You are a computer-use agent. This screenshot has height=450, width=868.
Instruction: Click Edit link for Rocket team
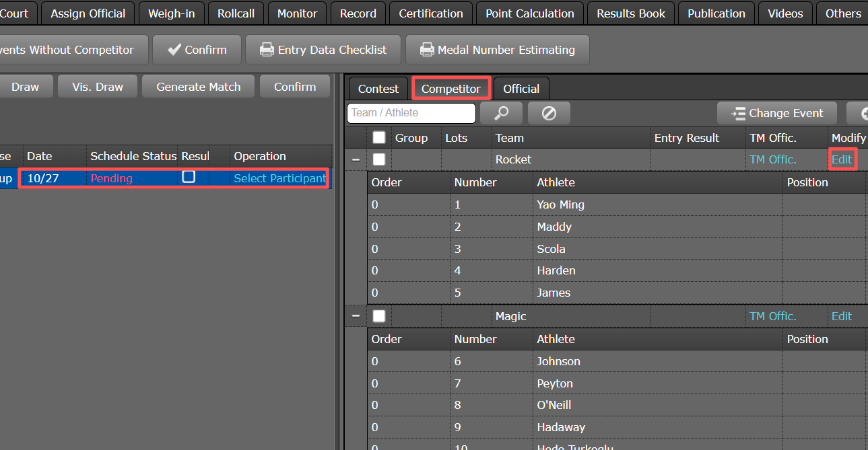pyautogui.click(x=842, y=159)
